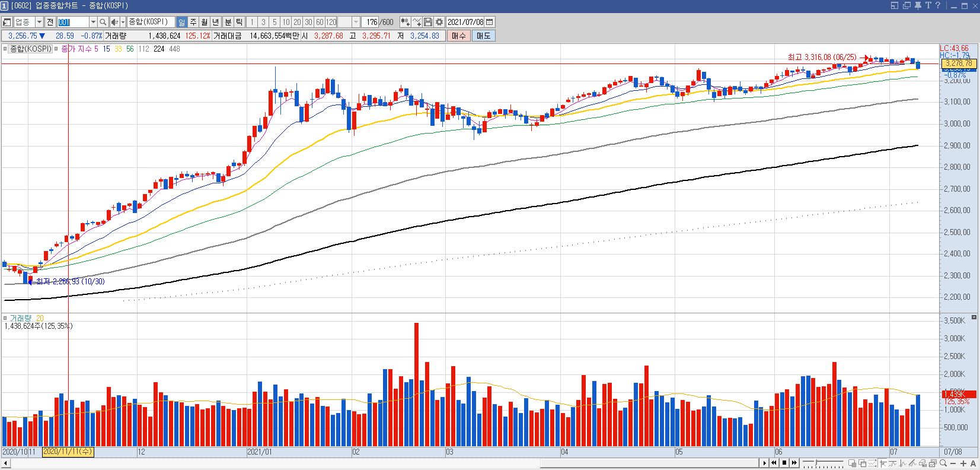Choose the 1 interval button

point(252,22)
